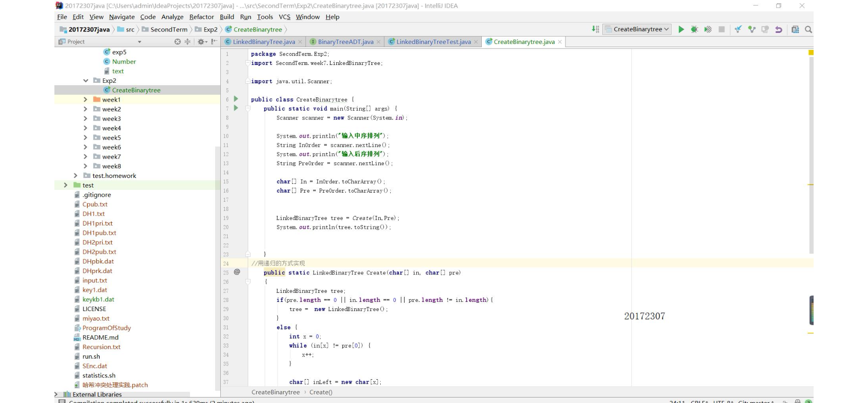Screen dimensions: 868x403
Task: Close the BinaryTreeADT.java tab
Action: [378, 42]
